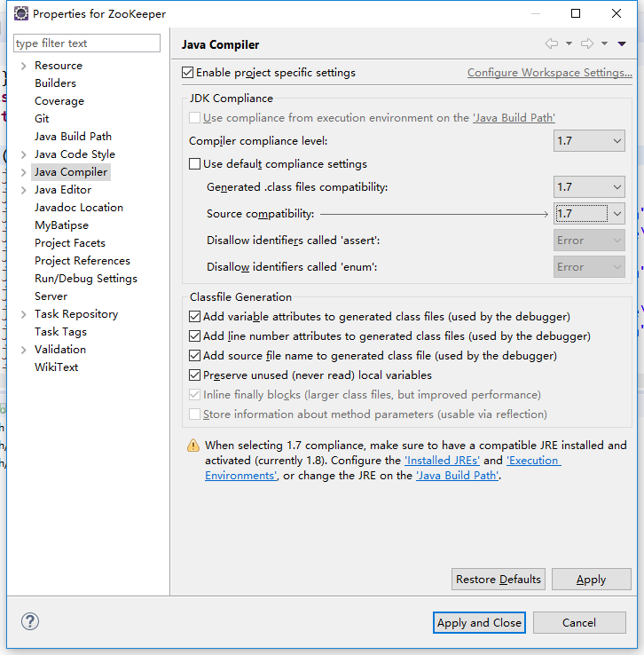Screen dimensions: 644x655
Task: Click Use compliance from execution environment checkbox
Action: click(x=194, y=118)
